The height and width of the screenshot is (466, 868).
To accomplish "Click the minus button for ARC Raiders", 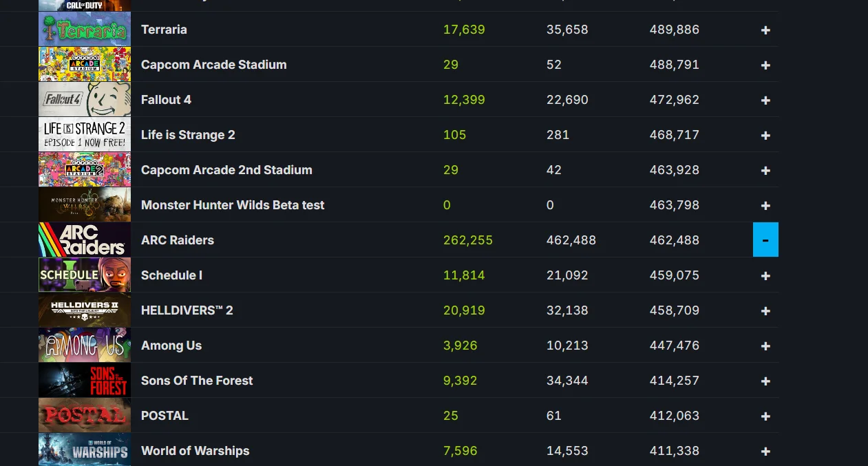I will tap(765, 240).
